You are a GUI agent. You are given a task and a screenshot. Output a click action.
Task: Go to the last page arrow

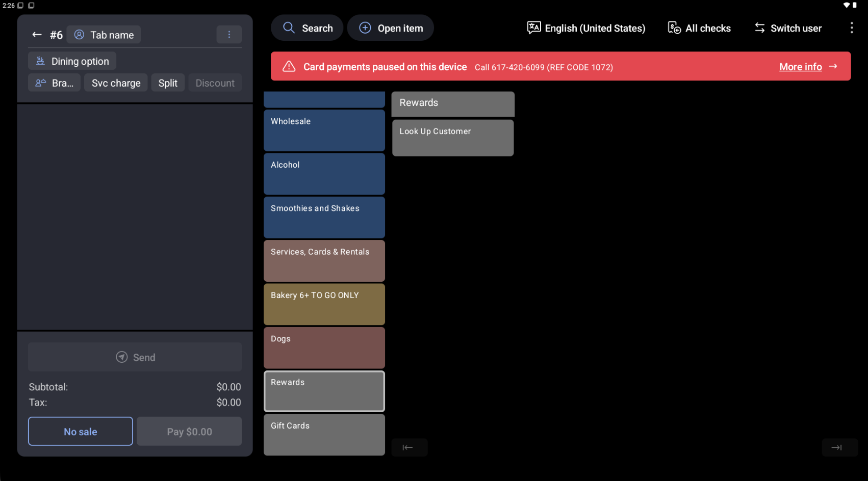(x=839, y=447)
